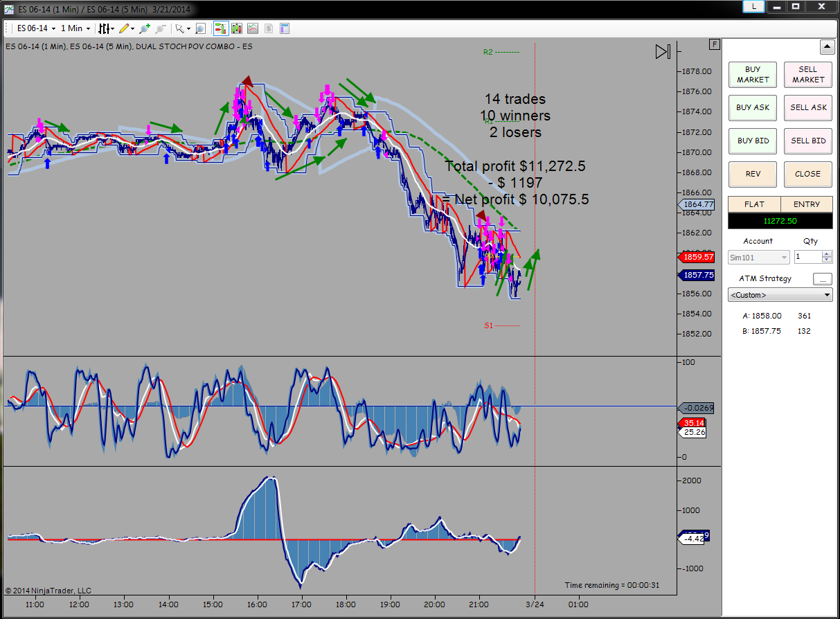Image resolution: width=840 pixels, height=619 pixels.
Task: Click the zoom out magnifier icon
Action: (161, 28)
